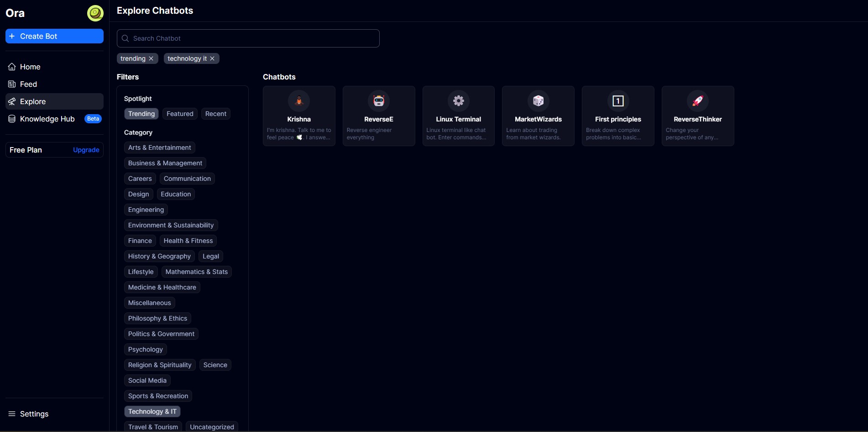Toggle the Education category filter

coord(176,194)
